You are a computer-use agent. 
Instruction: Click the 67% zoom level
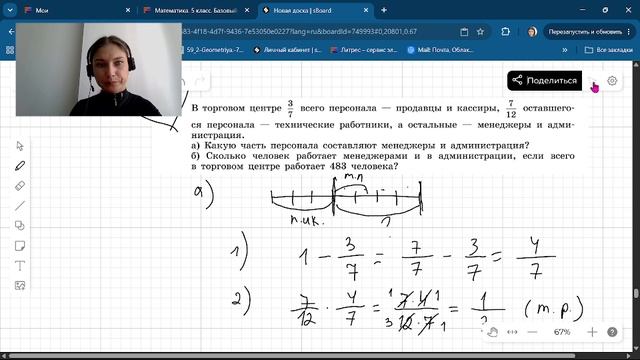[x=562, y=332]
